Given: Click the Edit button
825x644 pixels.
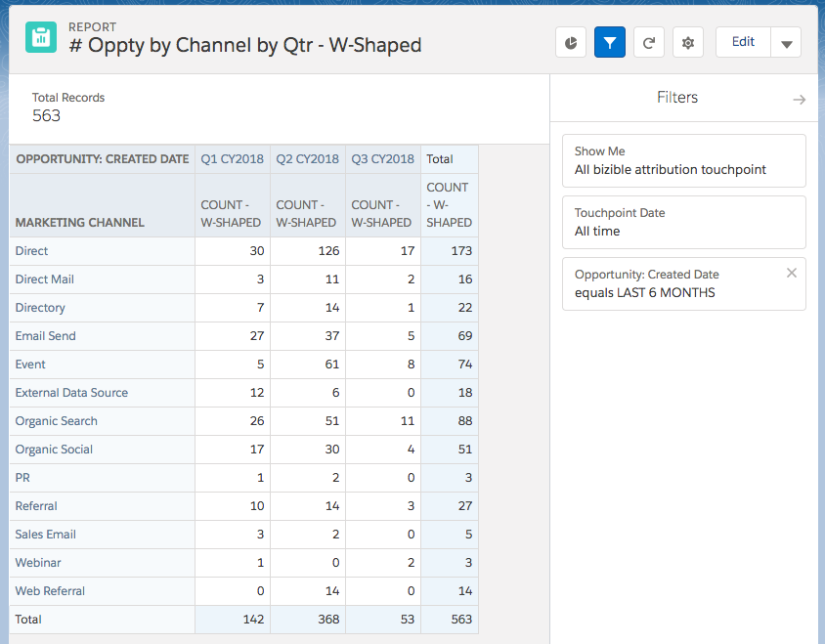Looking at the screenshot, I should [x=743, y=42].
